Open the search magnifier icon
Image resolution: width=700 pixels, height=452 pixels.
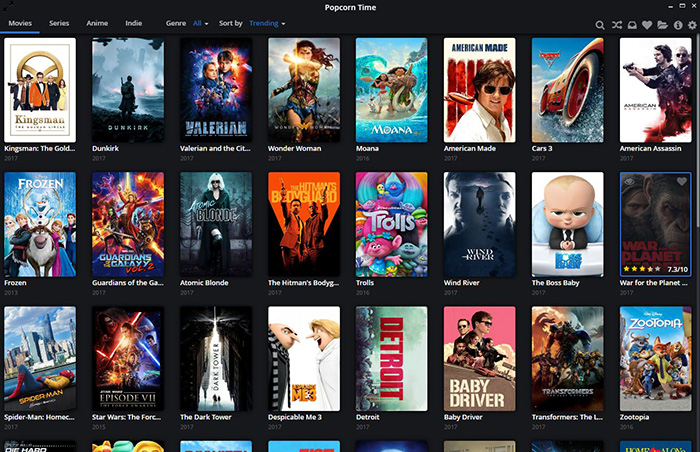pyautogui.click(x=600, y=25)
